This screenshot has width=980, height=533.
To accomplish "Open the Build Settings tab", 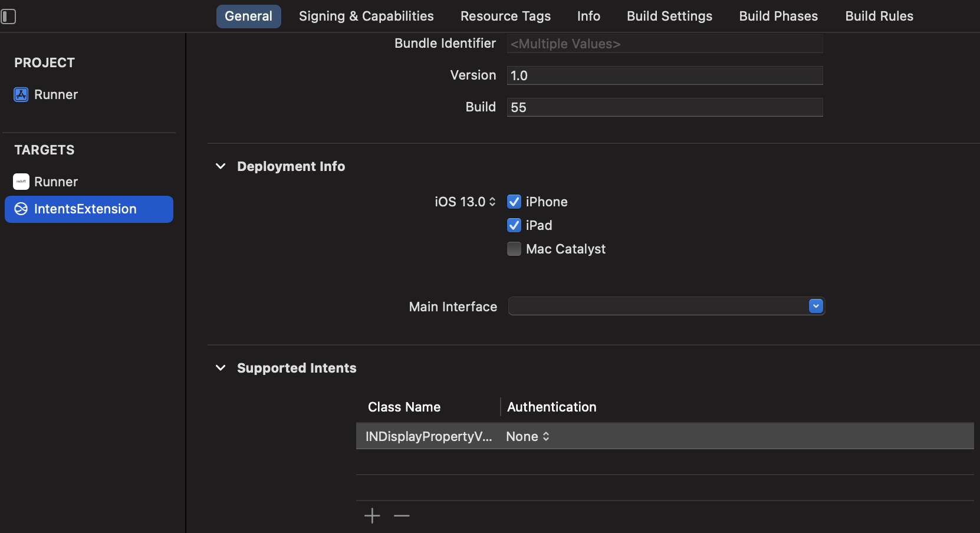I will tap(669, 17).
